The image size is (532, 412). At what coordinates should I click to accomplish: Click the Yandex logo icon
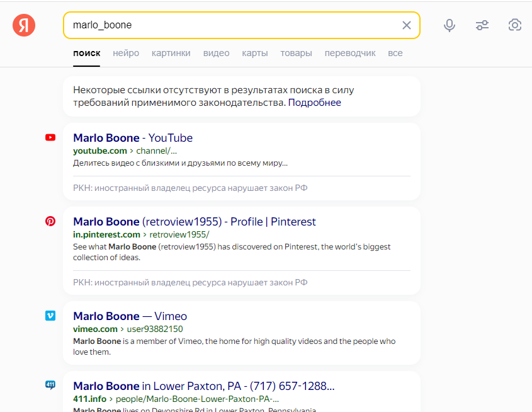(24, 25)
